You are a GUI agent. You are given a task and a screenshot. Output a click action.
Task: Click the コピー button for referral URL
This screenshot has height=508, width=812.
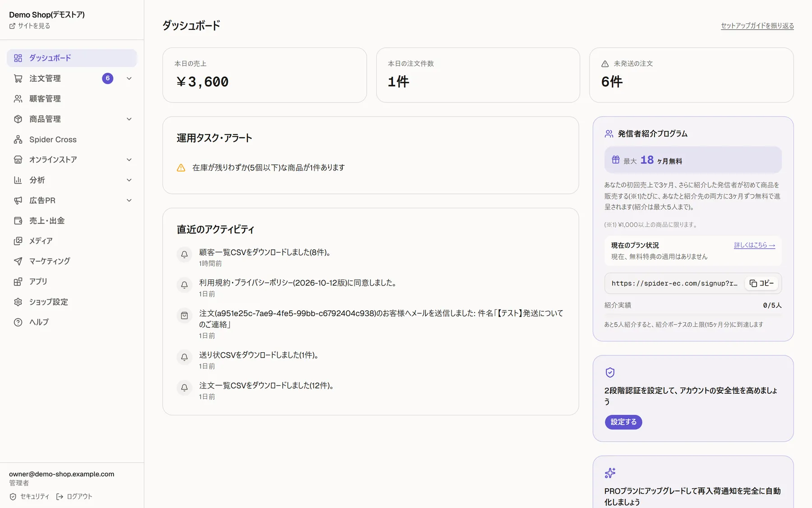point(762,284)
